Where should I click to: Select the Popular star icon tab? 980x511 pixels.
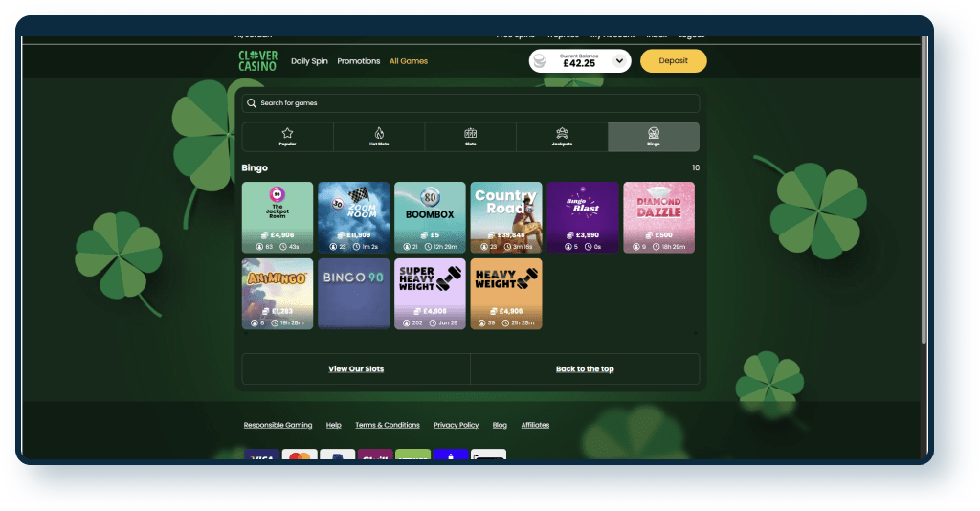287,137
